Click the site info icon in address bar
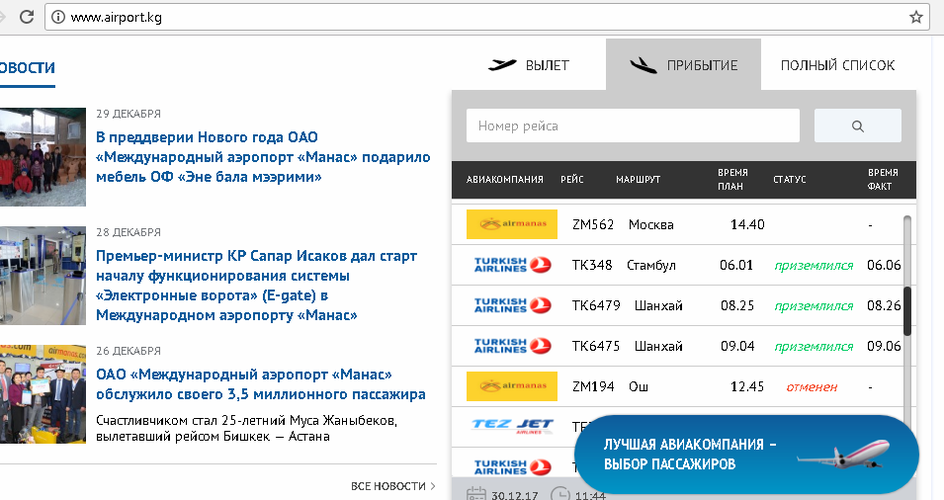The image size is (944, 500). 57,17
